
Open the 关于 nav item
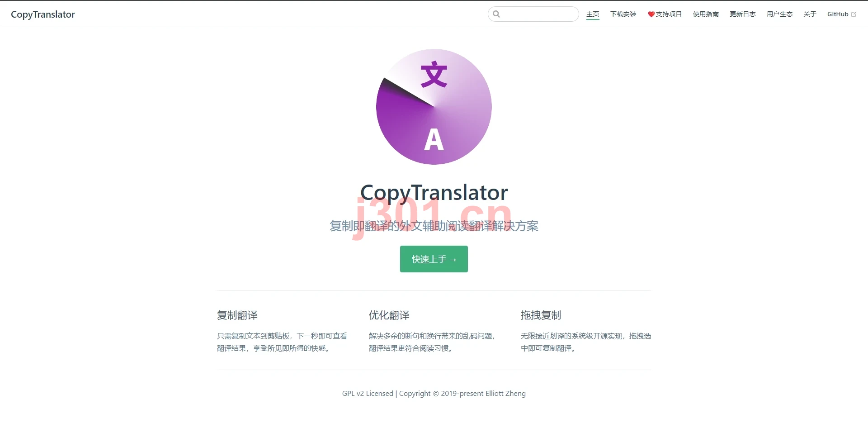(810, 14)
